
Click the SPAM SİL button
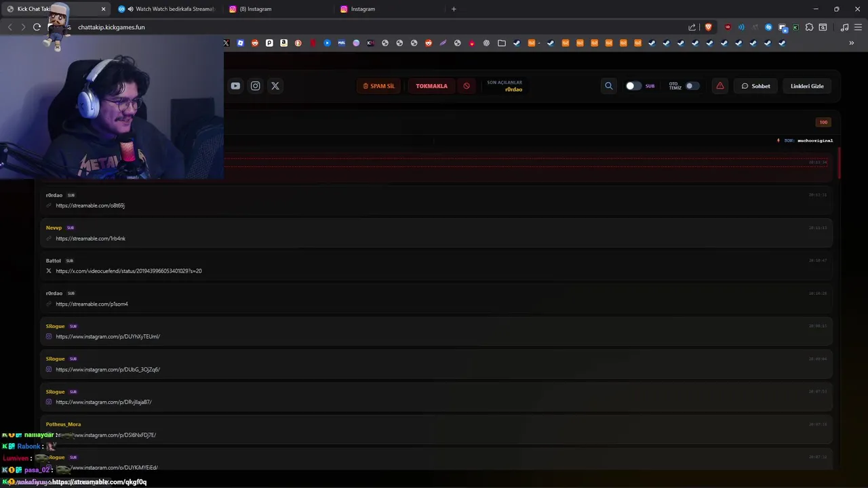click(379, 86)
